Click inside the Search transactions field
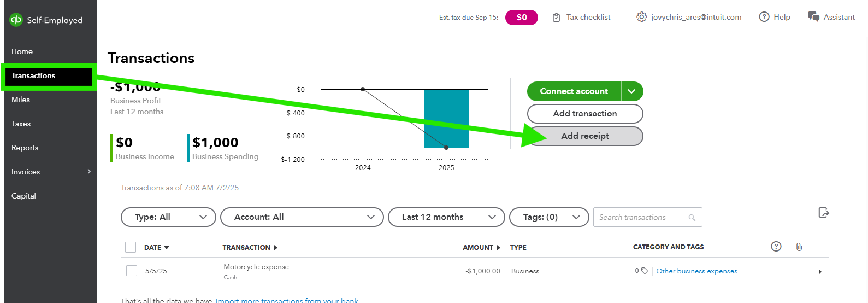Screen dimensions: 868x303 pos(648,217)
